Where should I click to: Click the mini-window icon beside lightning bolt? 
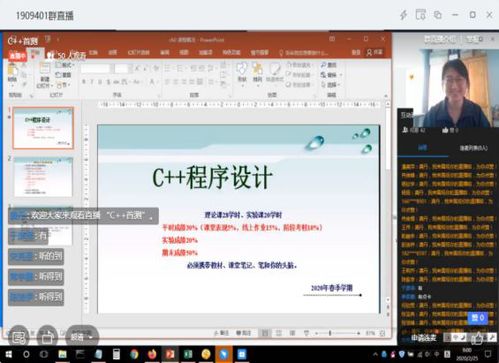tap(421, 15)
